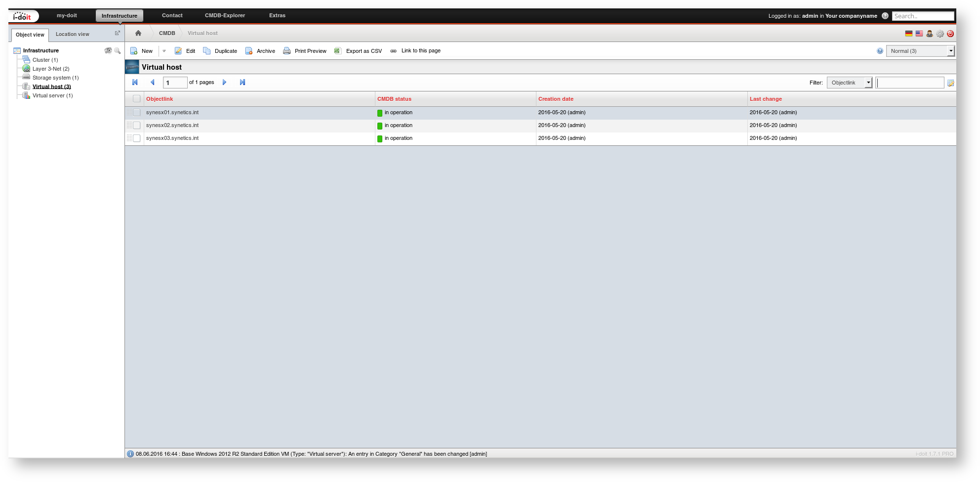Open the CMDB-Explorer menu

(x=225, y=15)
